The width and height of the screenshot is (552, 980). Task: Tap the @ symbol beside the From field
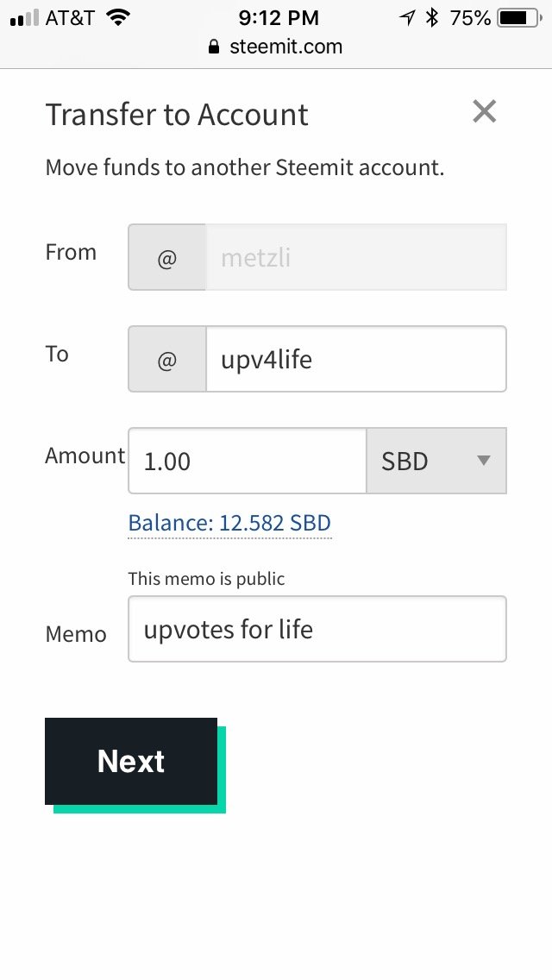[x=167, y=257]
